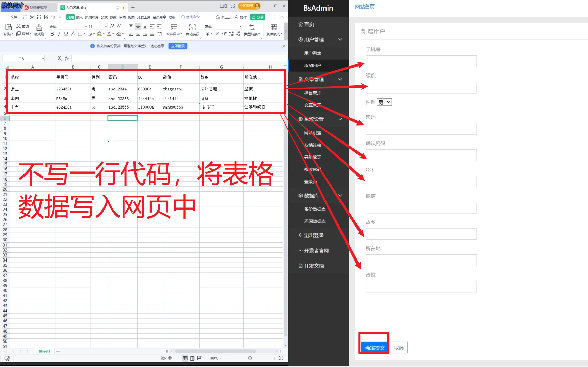Click the print icon in quick access bar

point(39,17)
